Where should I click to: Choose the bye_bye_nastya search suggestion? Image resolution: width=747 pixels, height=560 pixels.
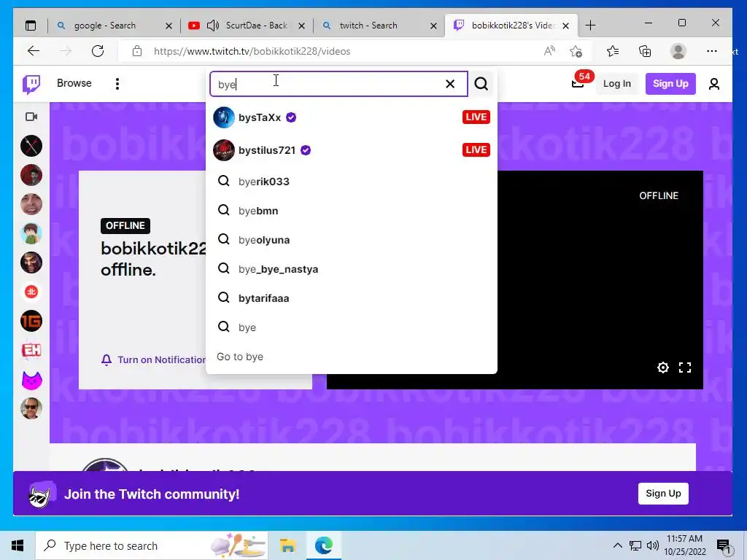click(x=352, y=268)
